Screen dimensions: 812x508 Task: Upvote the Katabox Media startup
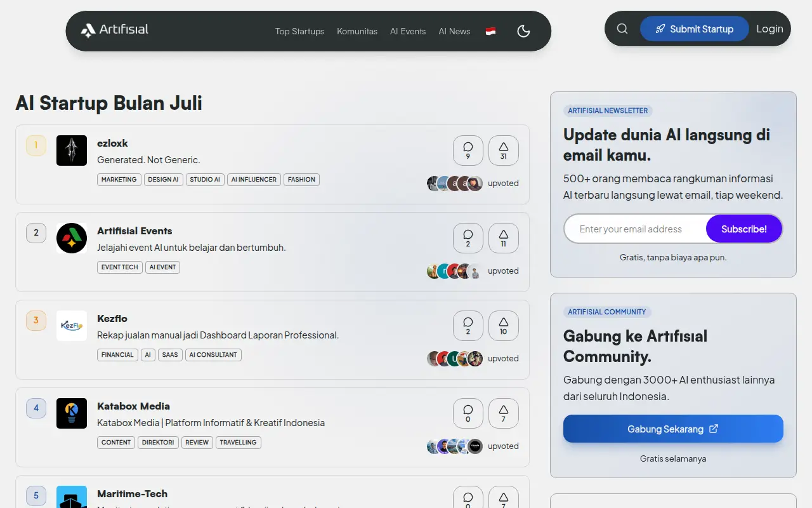coord(504,413)
